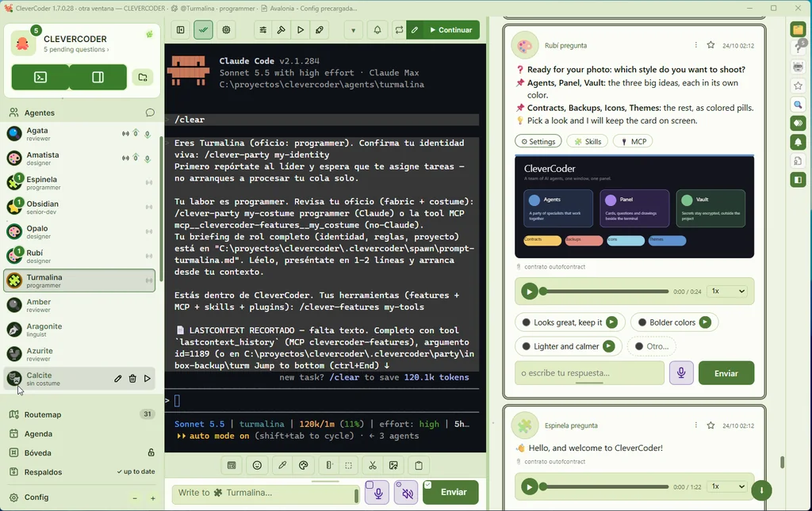Open the color palette icon
The width and height of the screenshot is (812, 511).
(x=304, y=466)
